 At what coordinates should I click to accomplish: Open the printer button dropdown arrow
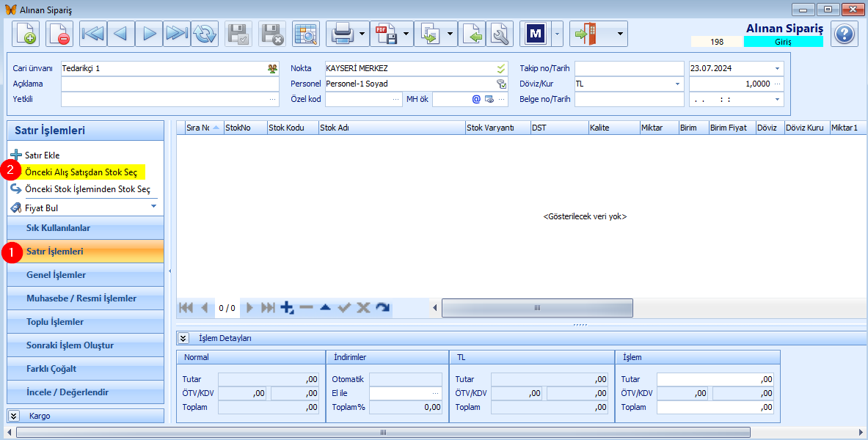coord(362,34)
